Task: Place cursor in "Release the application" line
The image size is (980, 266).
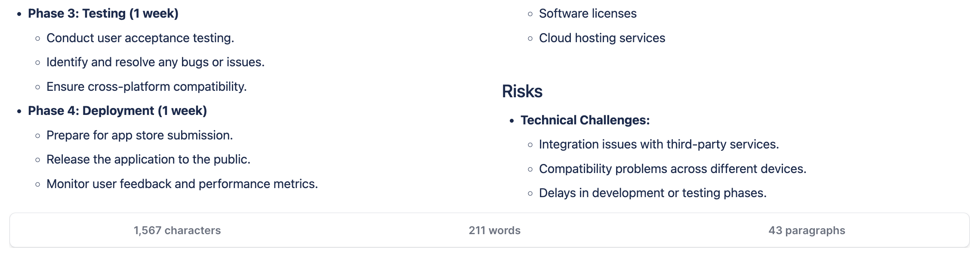Action: (x=148, y=159)
